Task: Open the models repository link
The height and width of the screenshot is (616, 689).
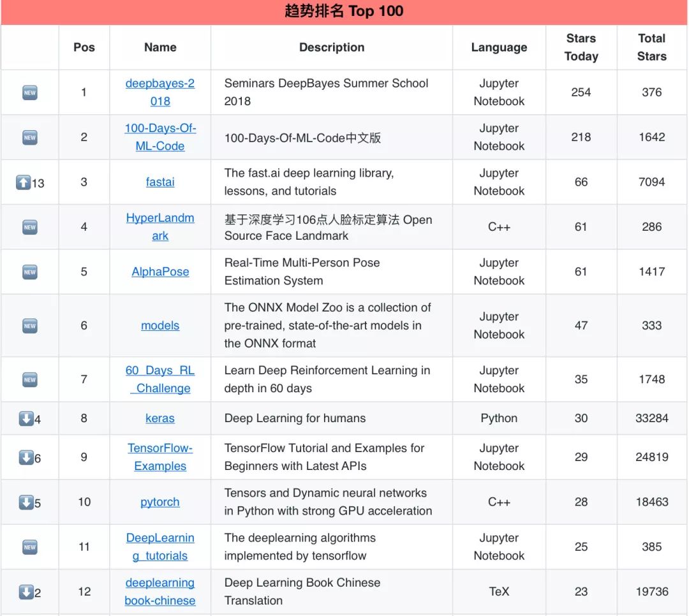Action: [160, 326]
